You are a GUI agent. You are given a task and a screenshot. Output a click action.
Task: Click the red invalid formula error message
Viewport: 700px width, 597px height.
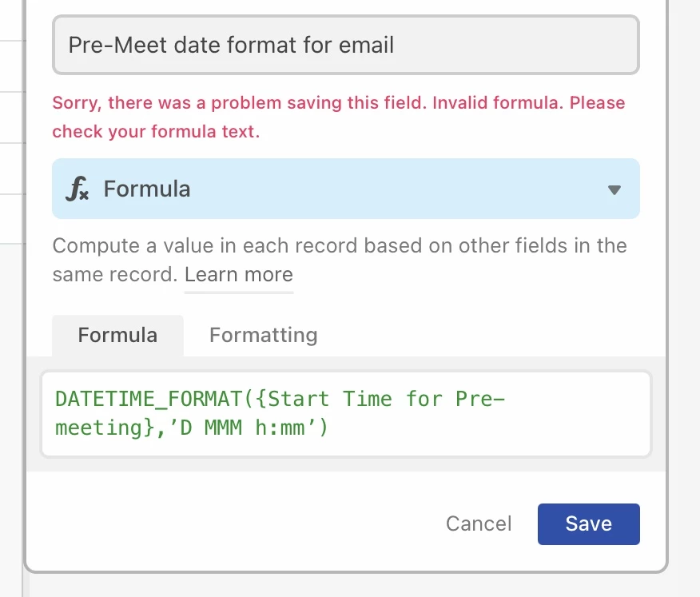click(338, 117)
